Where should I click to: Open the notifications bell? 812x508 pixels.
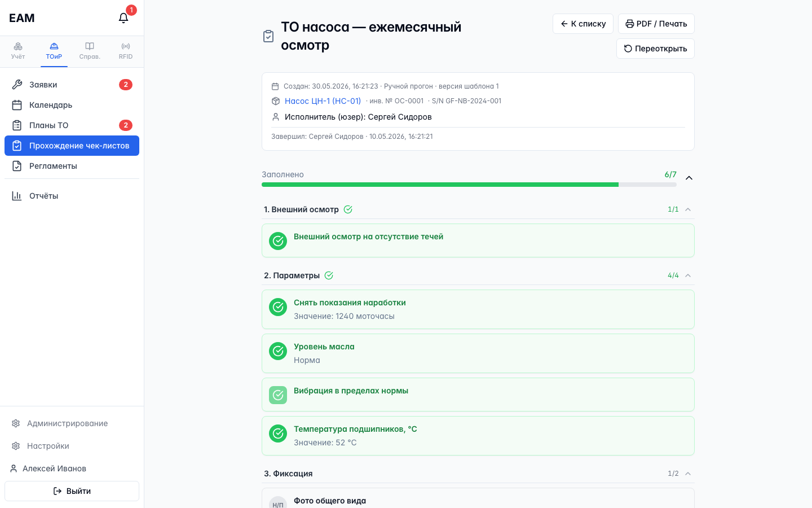[x=123, y=18]
